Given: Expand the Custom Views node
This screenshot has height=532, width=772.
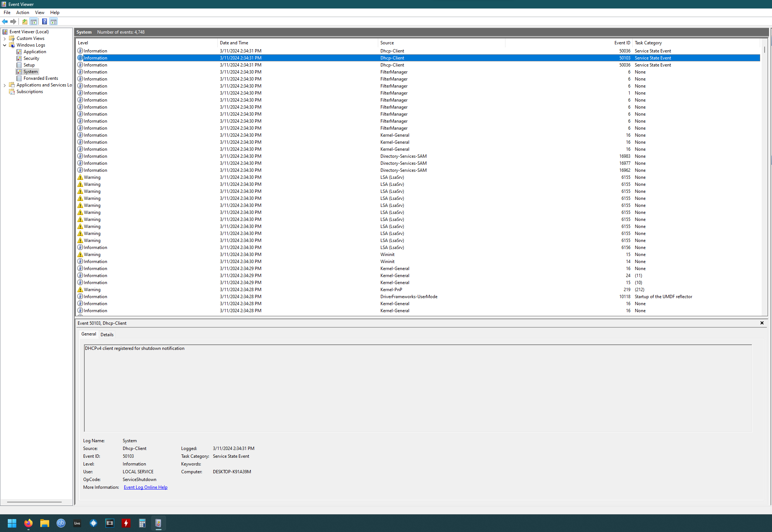Looking at the screenshot, I should tap(4, 38).
